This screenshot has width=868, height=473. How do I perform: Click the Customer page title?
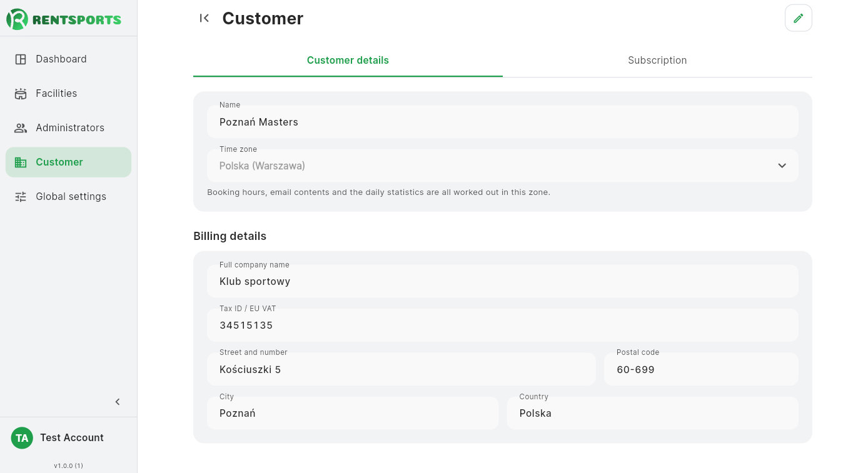point(263,19)
